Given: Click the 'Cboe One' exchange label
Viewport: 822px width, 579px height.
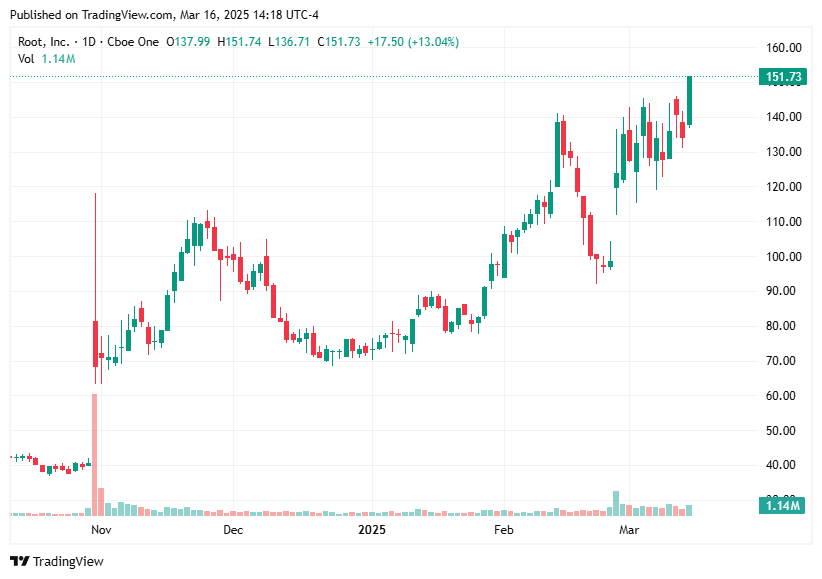Looking at the screenshot, I should point(133,42).
